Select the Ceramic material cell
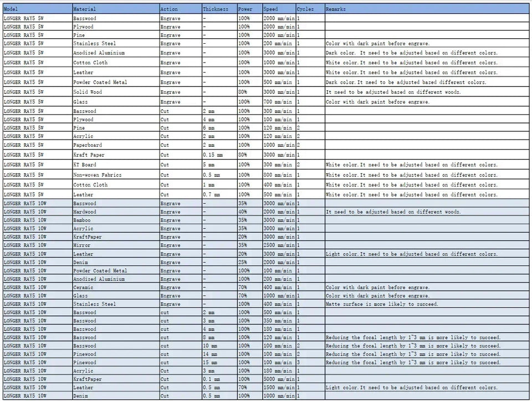The height and width of the screenshot is (401, 532). (116, 287)
